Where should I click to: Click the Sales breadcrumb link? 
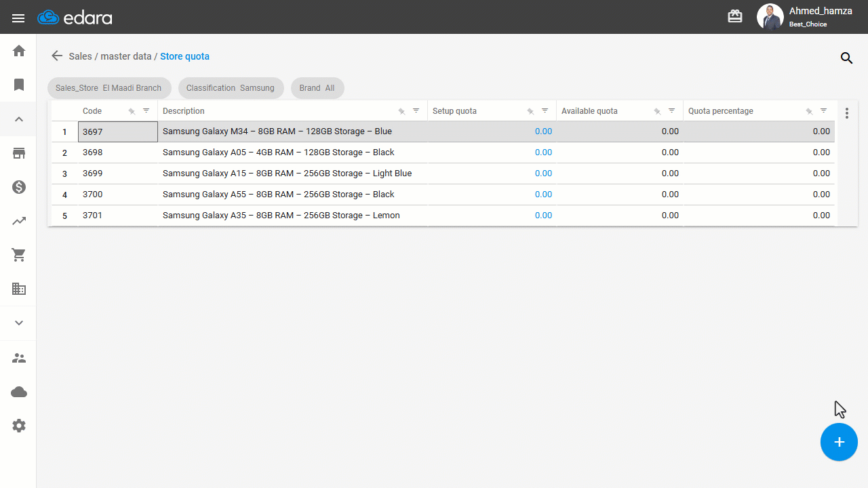coord(80,56)
